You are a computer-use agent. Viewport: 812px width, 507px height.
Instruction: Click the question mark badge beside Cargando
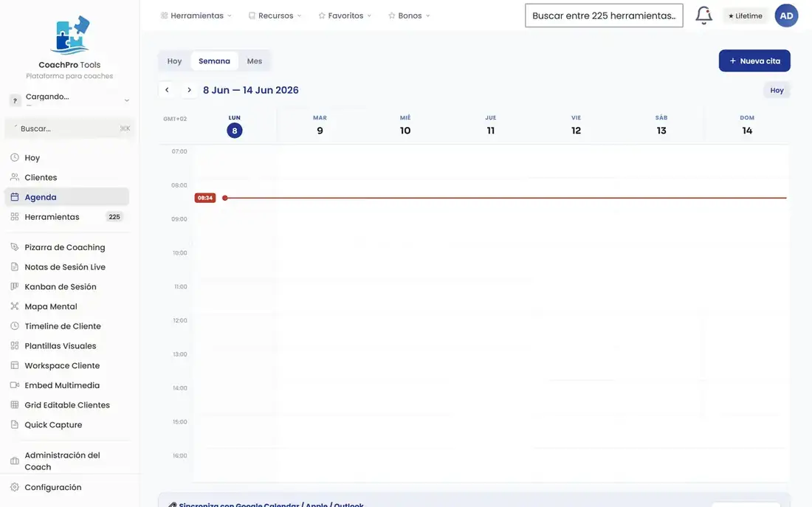[15, 100]
